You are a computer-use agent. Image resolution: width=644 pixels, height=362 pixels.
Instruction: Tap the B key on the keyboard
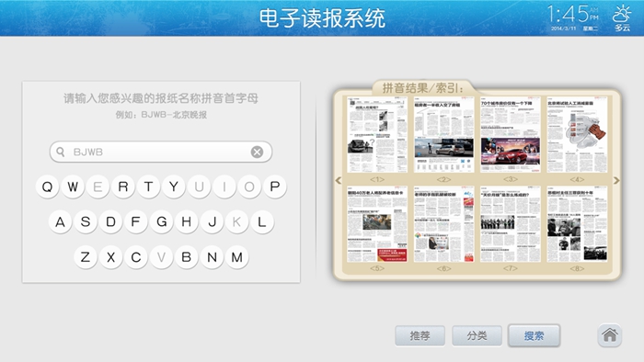(x=187, y=257)
